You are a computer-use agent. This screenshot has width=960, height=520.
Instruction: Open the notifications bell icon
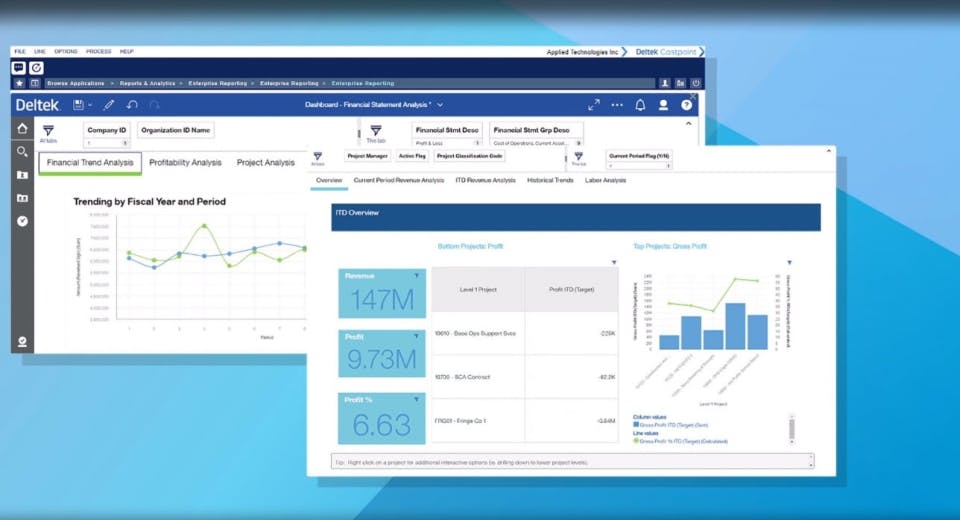pos(640,105)
